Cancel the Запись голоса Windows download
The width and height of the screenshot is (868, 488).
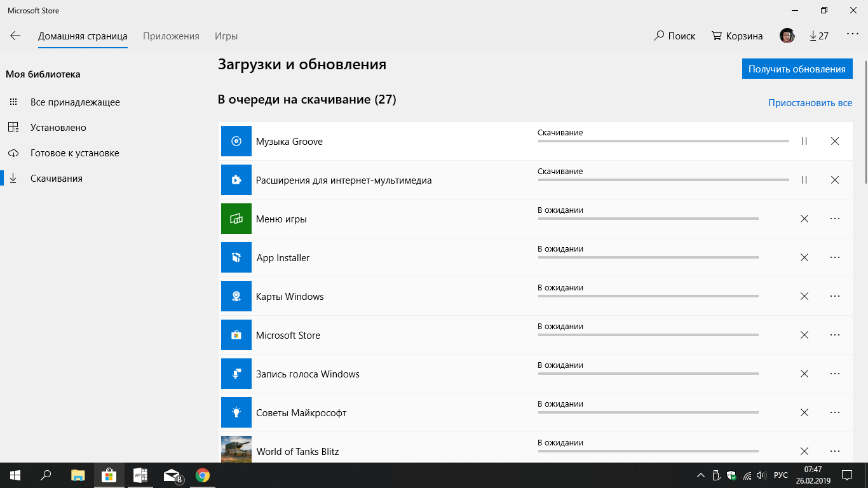(804, 374)
